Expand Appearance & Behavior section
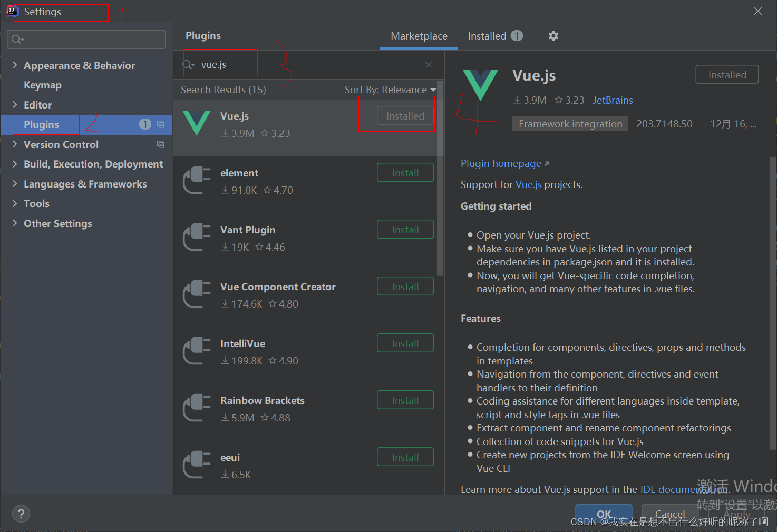Image resolution: width=777 pixels, height=532 pixels. tap(15, 65)
